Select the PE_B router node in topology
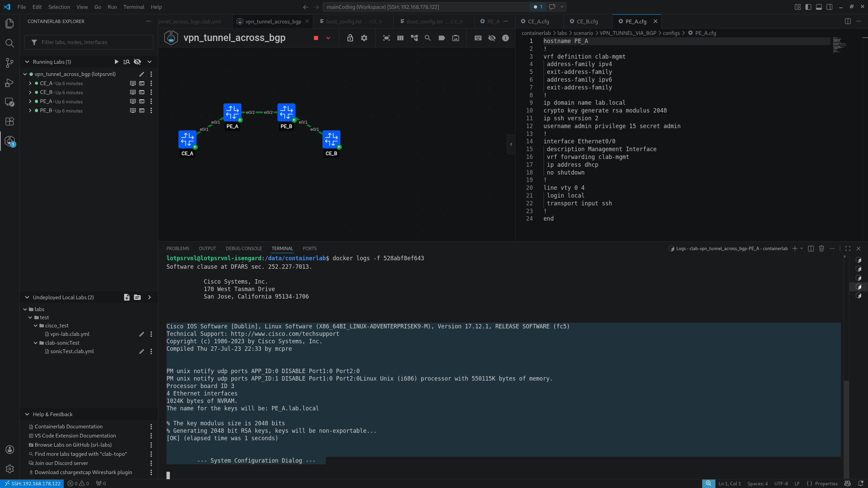The width and height of the screenshot is (868, 488). tap(286, 112)
